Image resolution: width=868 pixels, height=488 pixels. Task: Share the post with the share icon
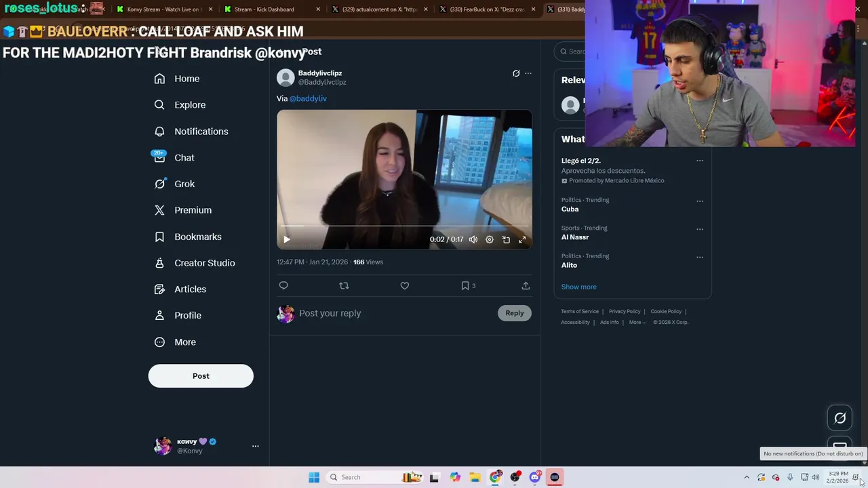point(526,286)
